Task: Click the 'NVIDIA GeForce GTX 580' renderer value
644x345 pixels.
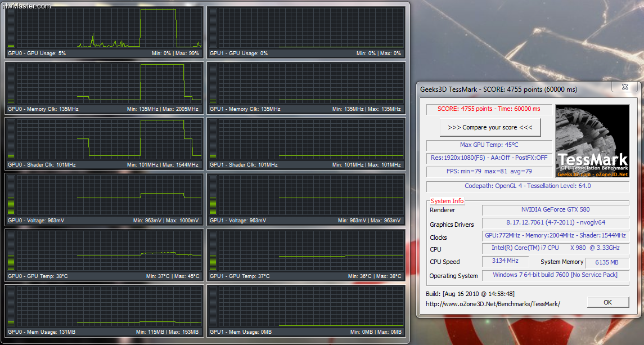Action: click(x=555, y=210)
